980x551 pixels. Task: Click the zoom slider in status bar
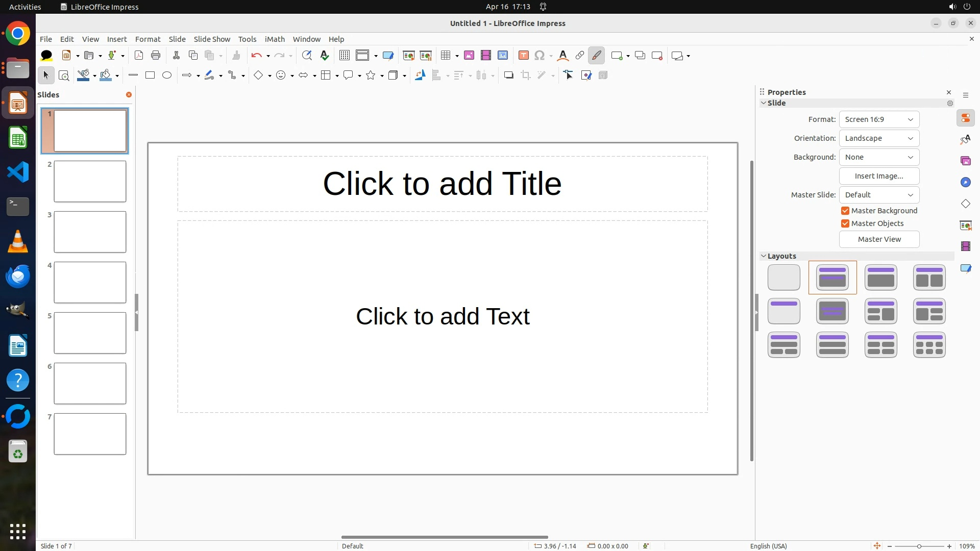click(x=919, y=546)
